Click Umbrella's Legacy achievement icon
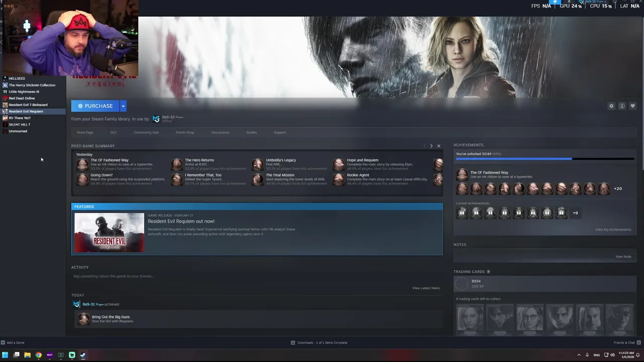 click(x=258, y=164)
